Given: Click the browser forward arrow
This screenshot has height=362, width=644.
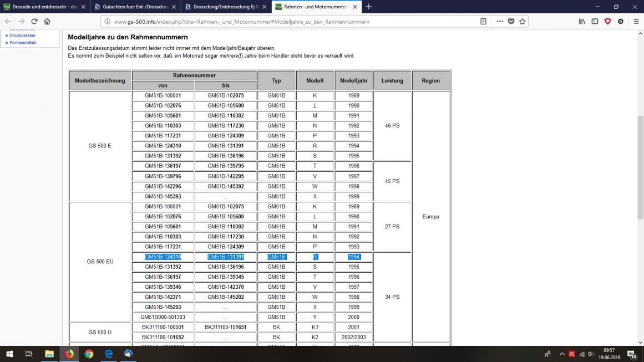Looking at the screenshot, I should (x=22, y=21).
